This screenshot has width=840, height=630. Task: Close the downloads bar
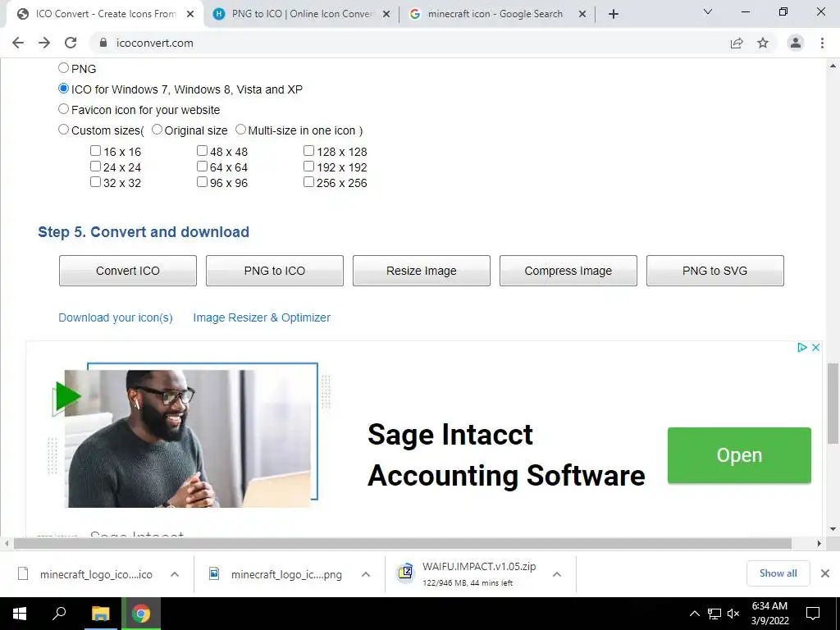pos(825,573)
